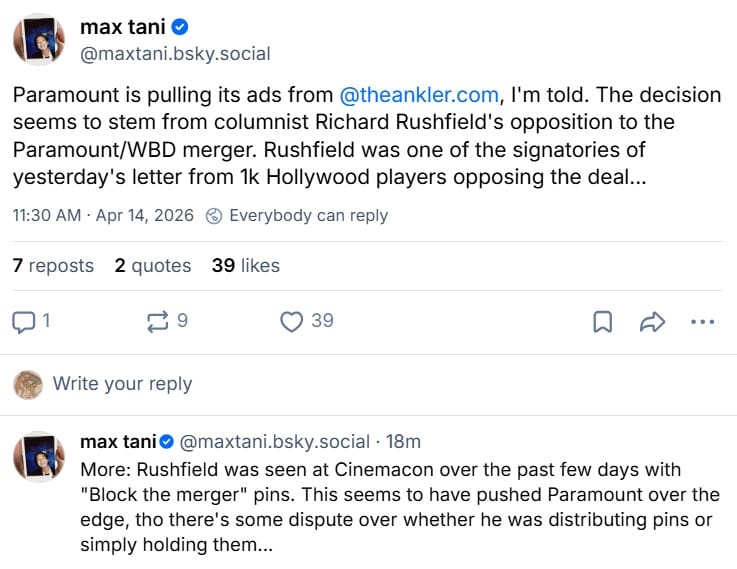
Task: Click the 18m timestamp on the reply
Action: point(404,441)
